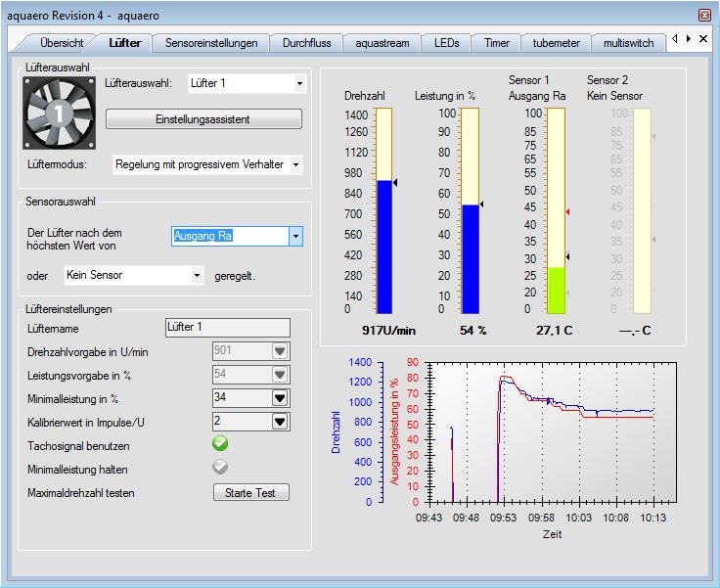Viewport: 720px width, 588px height.
Task: Click the red marker on Sensor 1 bar
Action: coord(567,211)
